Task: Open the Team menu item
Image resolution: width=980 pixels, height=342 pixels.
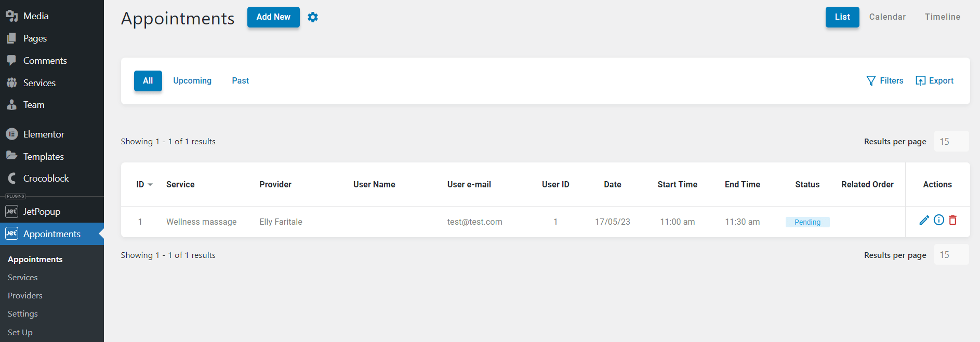Action: tap(52, 105)
